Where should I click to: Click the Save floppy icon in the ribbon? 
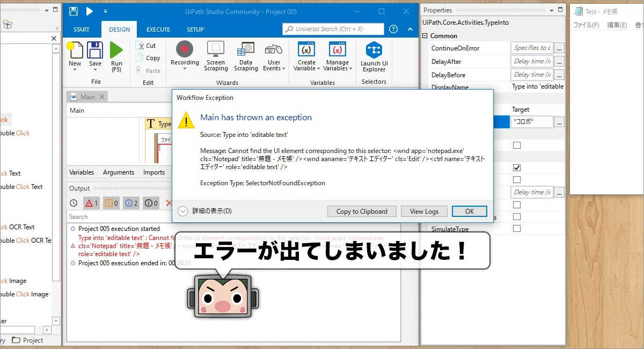pyautogui.click(x=95, y=50)
